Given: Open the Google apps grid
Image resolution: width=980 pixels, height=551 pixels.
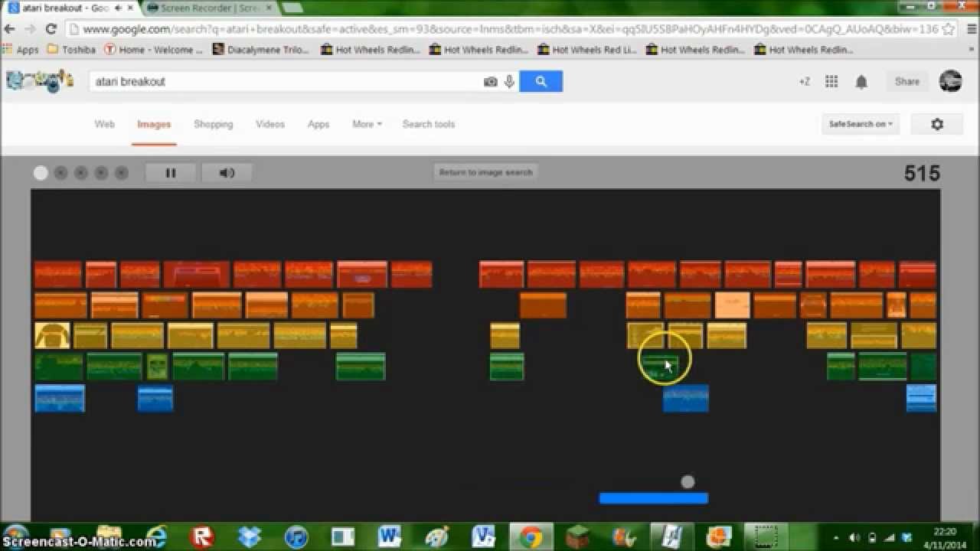Looking at the screenshot, I should [x=831, y=82].
